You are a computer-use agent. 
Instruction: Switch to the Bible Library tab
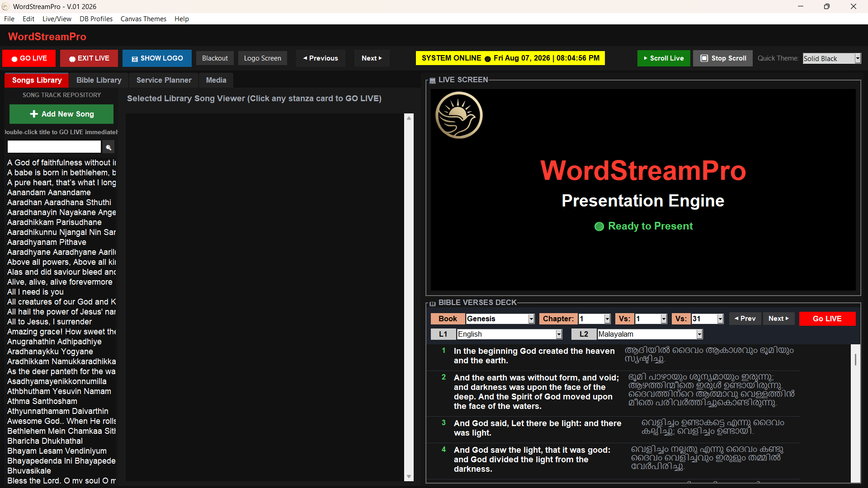[99, 80]
